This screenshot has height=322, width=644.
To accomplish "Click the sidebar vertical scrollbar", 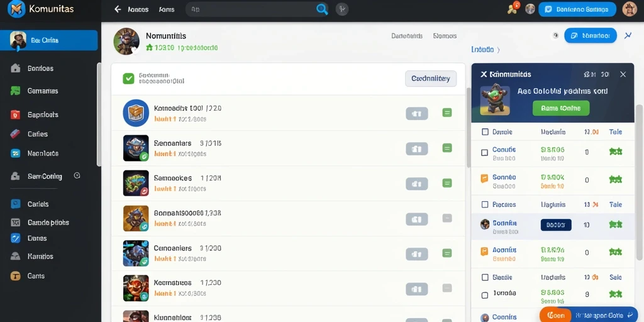I will pyautogui.click(x=99, y=114).
